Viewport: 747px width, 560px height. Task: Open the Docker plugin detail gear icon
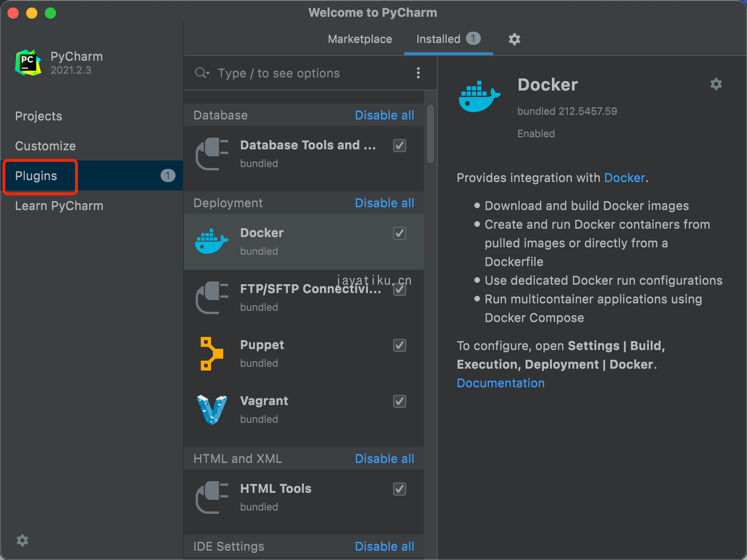[716, 84]
